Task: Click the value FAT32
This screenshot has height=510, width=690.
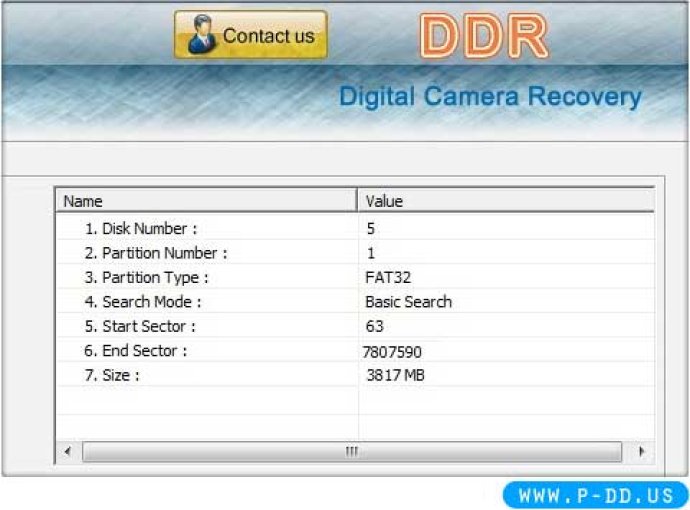Action: [x=388, y=277]
